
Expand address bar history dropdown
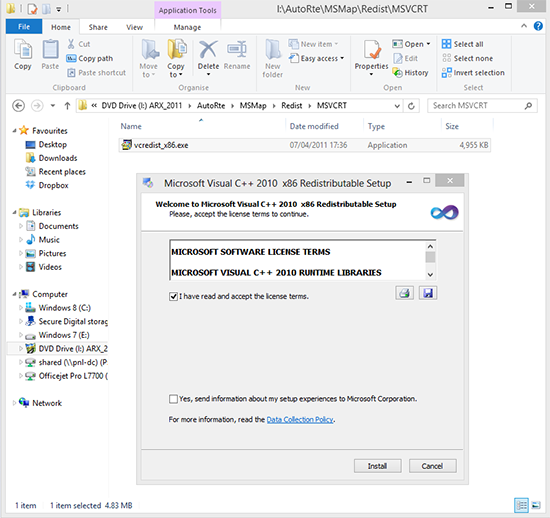397,106
